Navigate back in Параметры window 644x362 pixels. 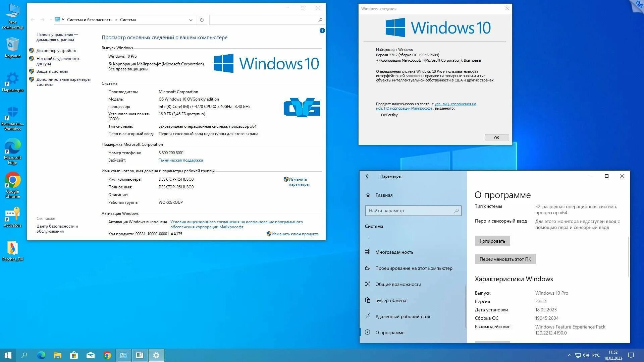(x=368, y=176)
